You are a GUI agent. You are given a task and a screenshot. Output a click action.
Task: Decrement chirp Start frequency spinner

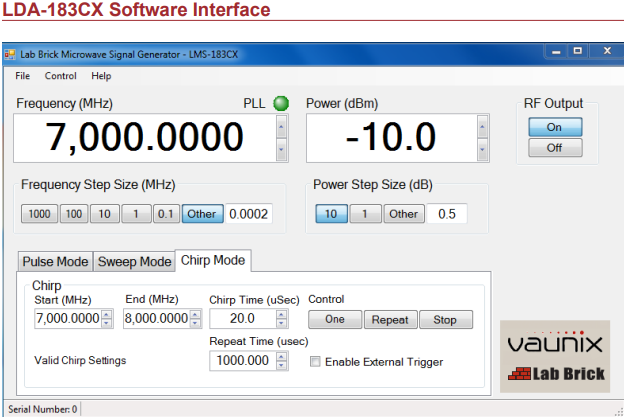click(x=107, y=323)
